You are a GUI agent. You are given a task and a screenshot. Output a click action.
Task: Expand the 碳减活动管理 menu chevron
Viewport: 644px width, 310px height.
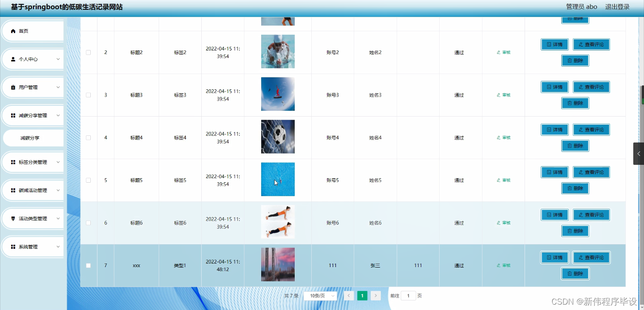click(x=58, y=191)
